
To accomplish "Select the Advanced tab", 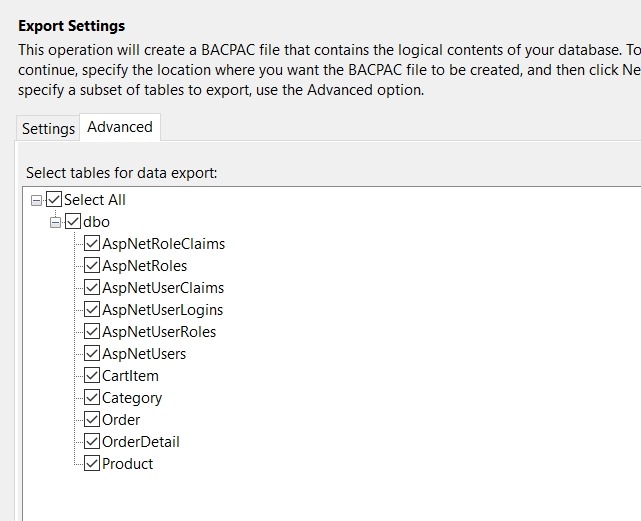I will (120, 127).
